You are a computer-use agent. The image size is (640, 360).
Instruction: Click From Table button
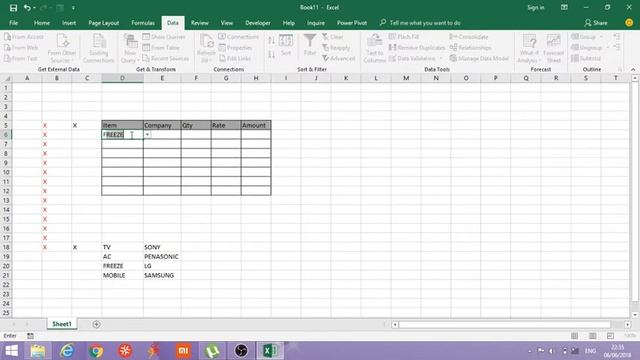click(161, 48)
